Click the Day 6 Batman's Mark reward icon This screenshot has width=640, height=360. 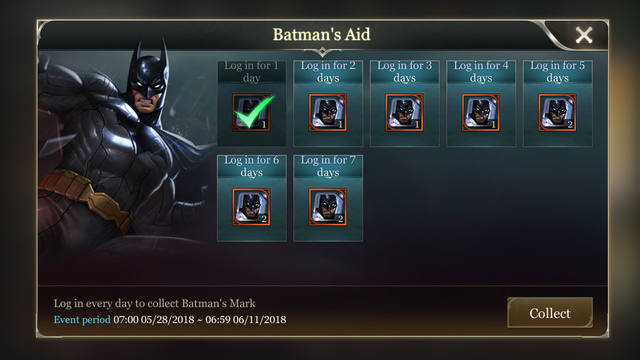pyautogui.click(x=251, y=207)
